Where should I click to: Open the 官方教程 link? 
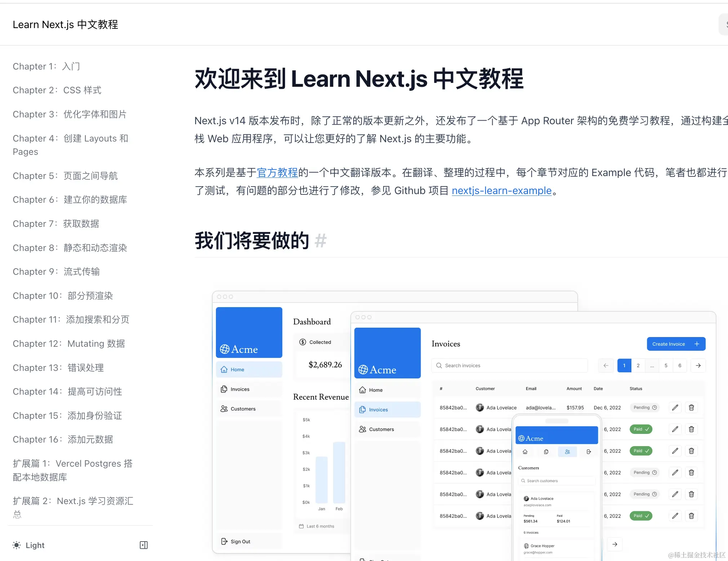(277, 172)
